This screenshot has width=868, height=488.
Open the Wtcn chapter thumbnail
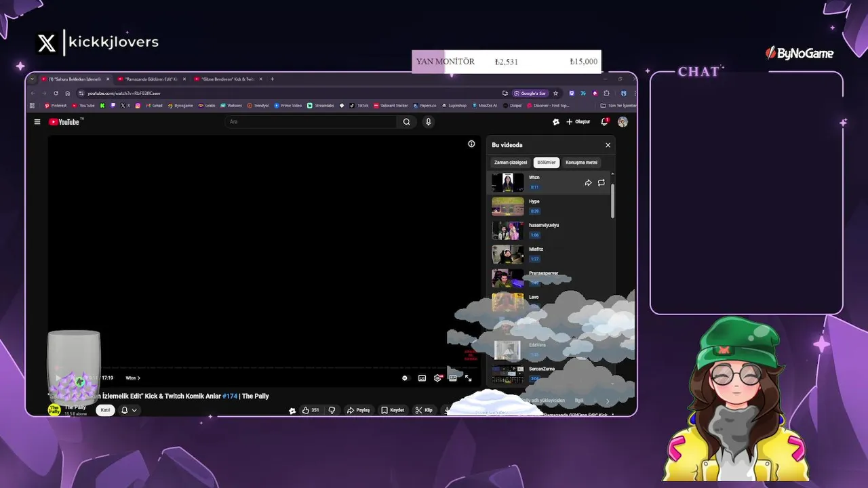click(x=508, y=182)
